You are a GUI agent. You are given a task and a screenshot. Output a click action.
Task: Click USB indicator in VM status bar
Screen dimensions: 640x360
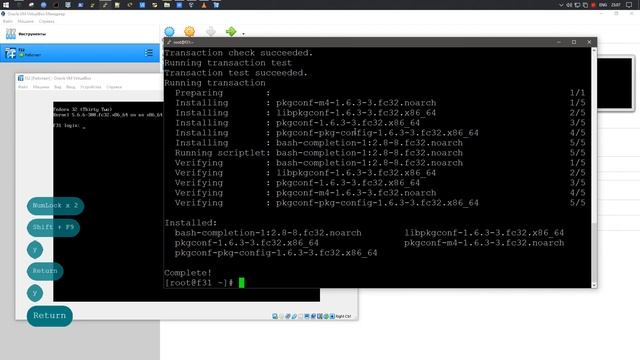click(300, 316)
